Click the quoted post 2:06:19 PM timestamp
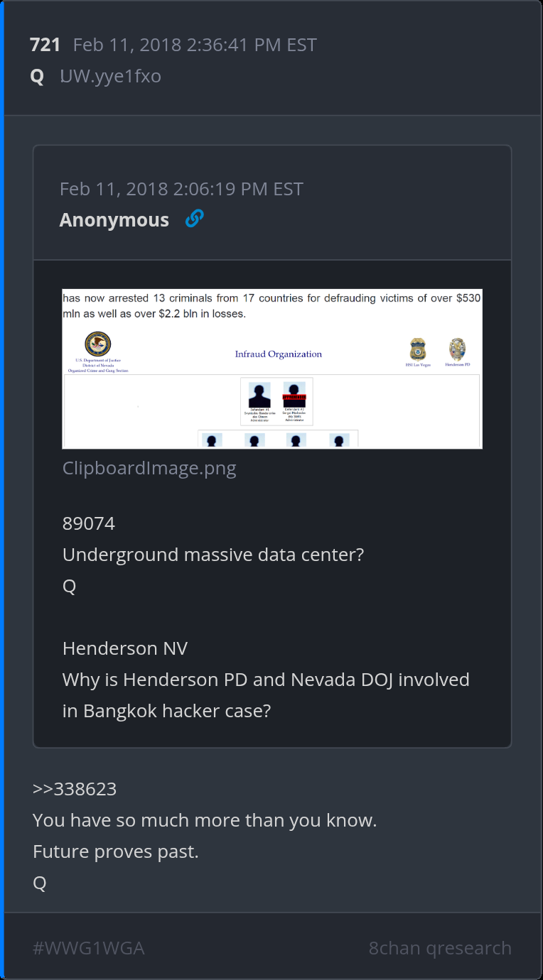 pos(181,189)
